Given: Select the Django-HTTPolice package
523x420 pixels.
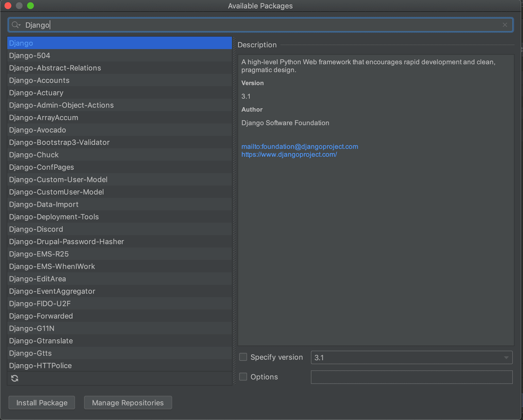Looking at the screenshot, I should (120, 365).
